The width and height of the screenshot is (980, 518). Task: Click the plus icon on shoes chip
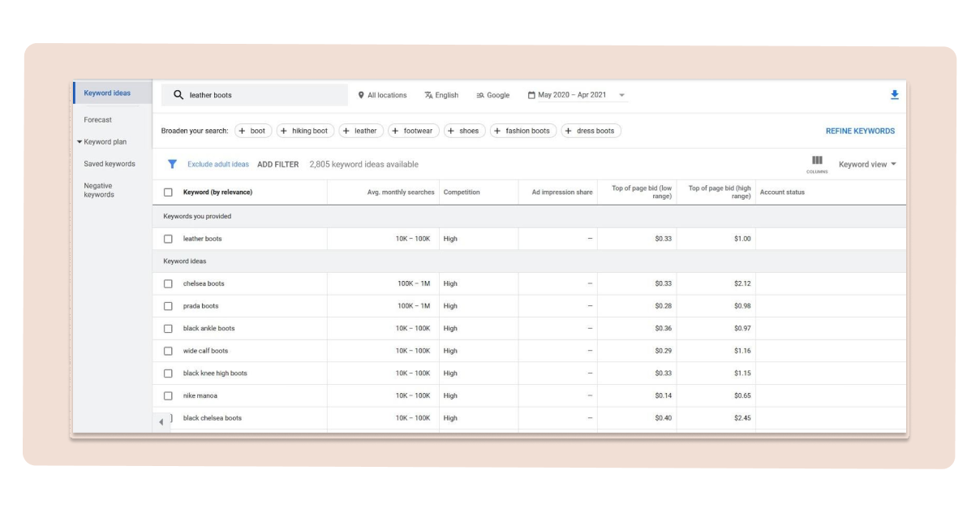point(451,131)
